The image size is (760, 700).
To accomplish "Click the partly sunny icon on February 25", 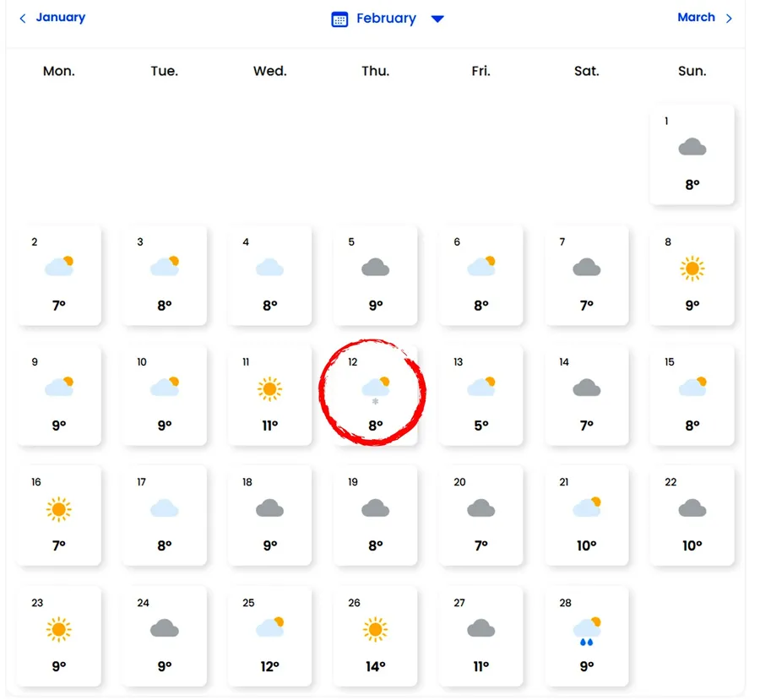I will click(269, 627).
